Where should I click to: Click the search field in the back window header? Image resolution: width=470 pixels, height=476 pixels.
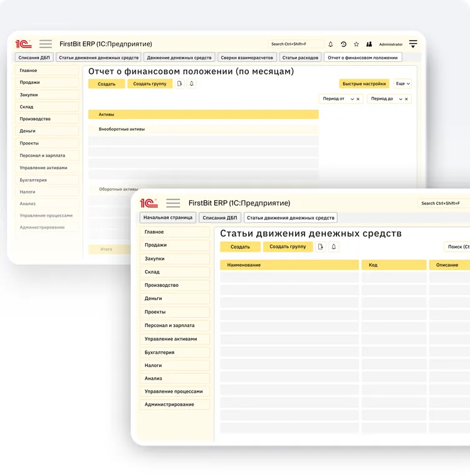(x=296, y=44)
